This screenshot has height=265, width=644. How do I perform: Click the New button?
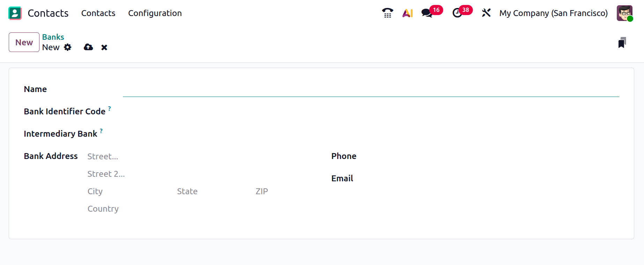coord(24,42)
